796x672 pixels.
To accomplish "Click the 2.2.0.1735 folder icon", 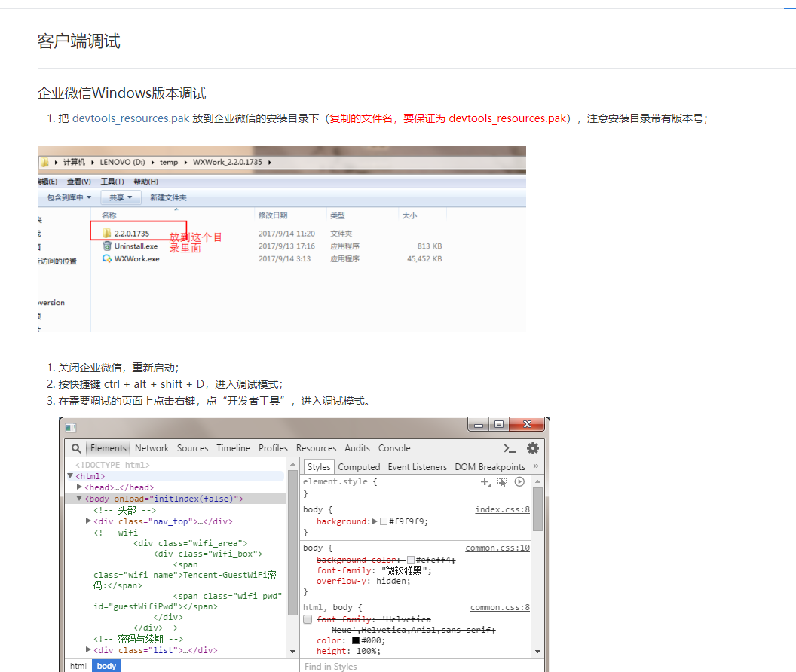I will tap(106, 233).
